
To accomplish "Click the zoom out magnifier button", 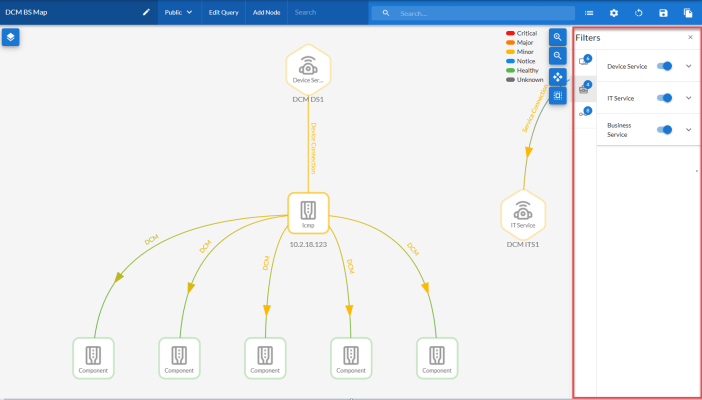I will [x=557, y=56].
